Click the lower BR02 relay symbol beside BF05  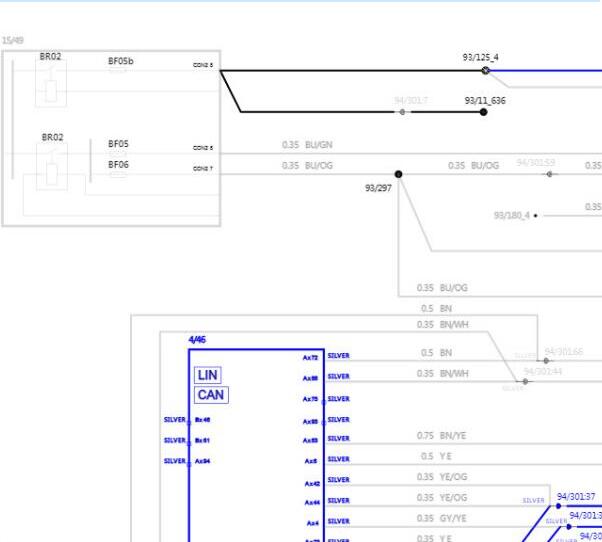[52, 167]
